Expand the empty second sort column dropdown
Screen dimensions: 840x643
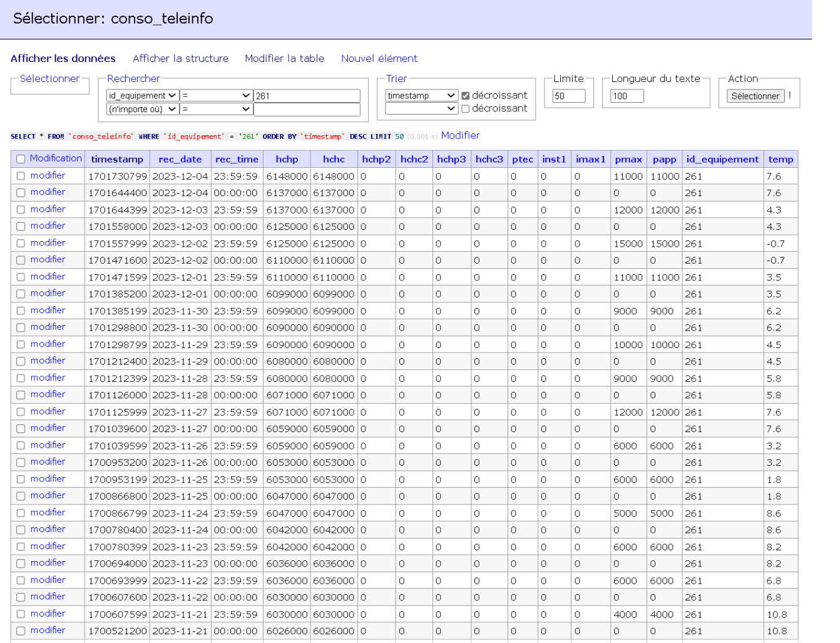click(421, 109)
